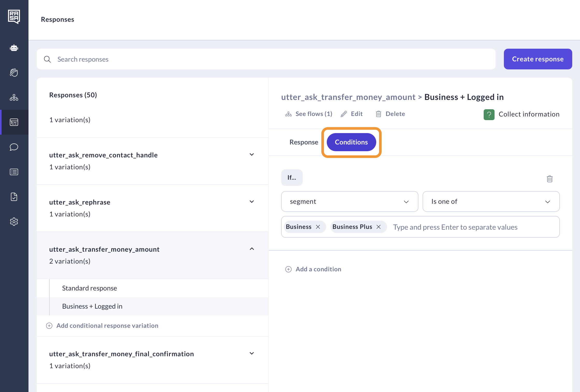The height and width of the screenshot is (392, 580).
Task: Open the segment slot dropdown
Action: 350,201
